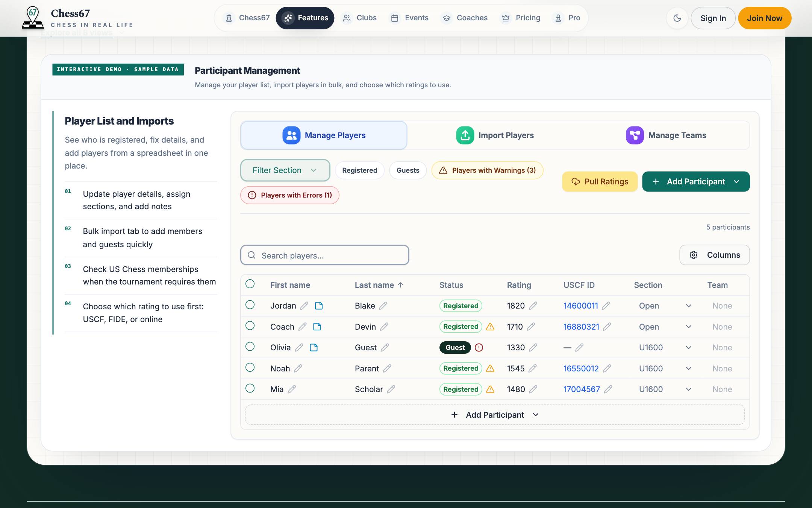Viewport: 812px width, 508px height.
Task: Change Noah's U1600 section dropdown
Action: click(x=665, y=368)
